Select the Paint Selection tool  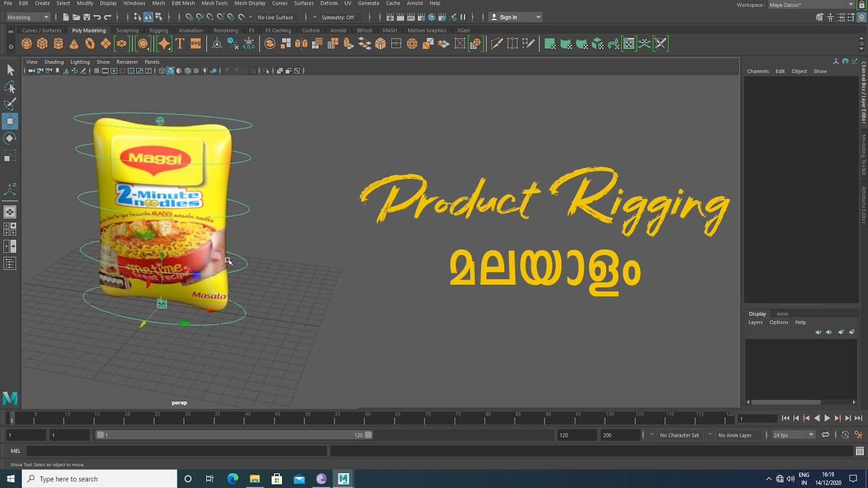[10, 104]
